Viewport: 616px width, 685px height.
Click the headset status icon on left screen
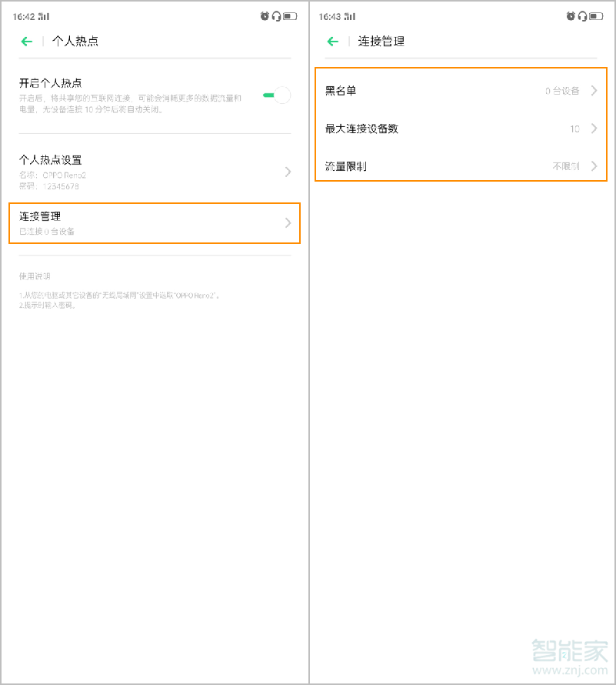click(x=276, y=15)
